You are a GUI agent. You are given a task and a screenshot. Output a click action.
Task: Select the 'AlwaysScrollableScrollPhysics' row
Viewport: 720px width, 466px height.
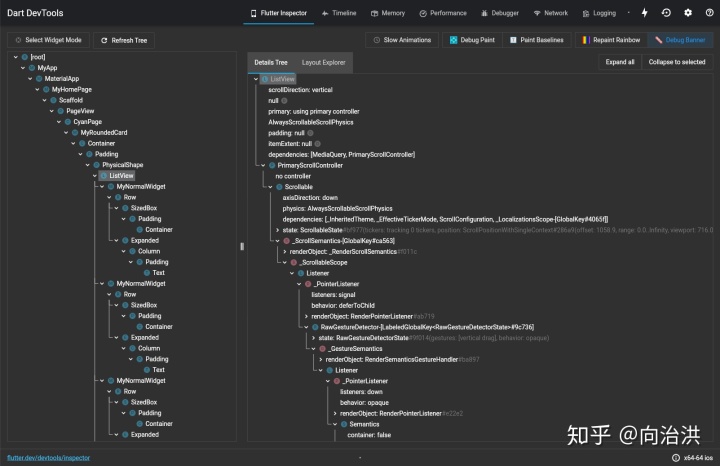click(x=311, y=122)
